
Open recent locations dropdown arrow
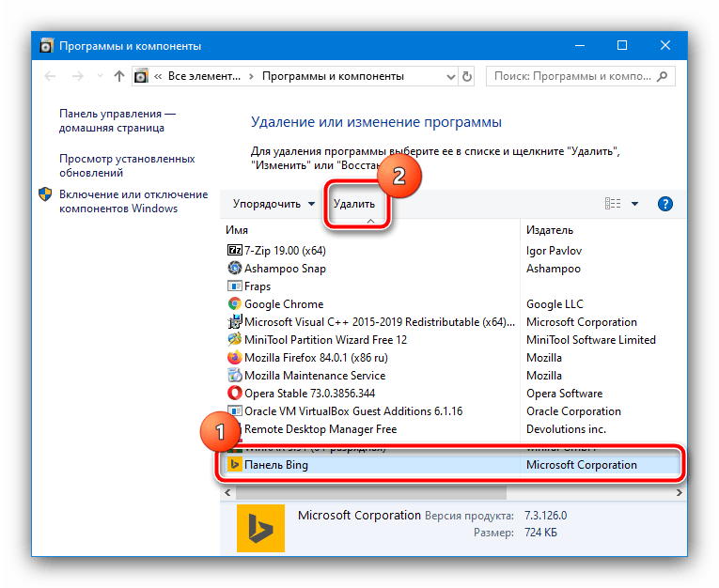point(100,76)
